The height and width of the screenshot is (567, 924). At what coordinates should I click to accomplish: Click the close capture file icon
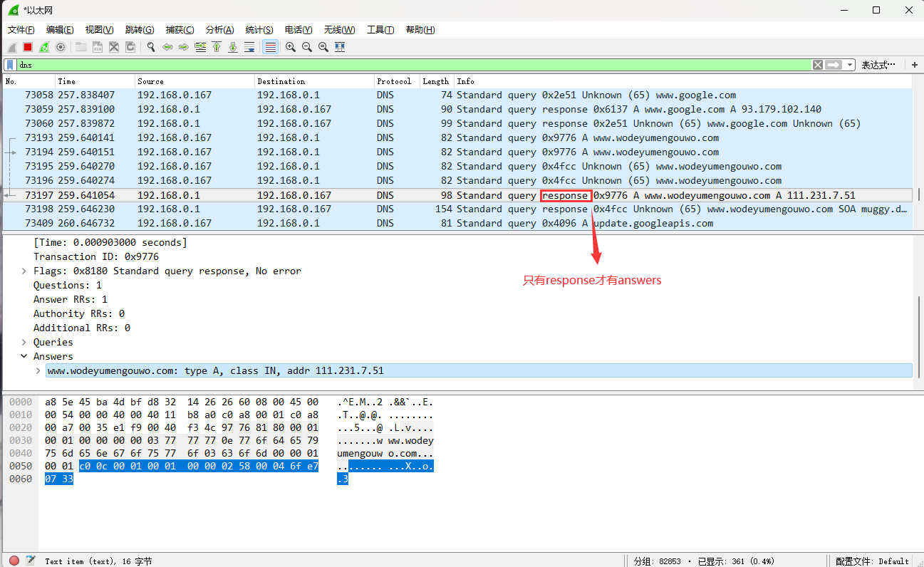[x=114, y=47]
